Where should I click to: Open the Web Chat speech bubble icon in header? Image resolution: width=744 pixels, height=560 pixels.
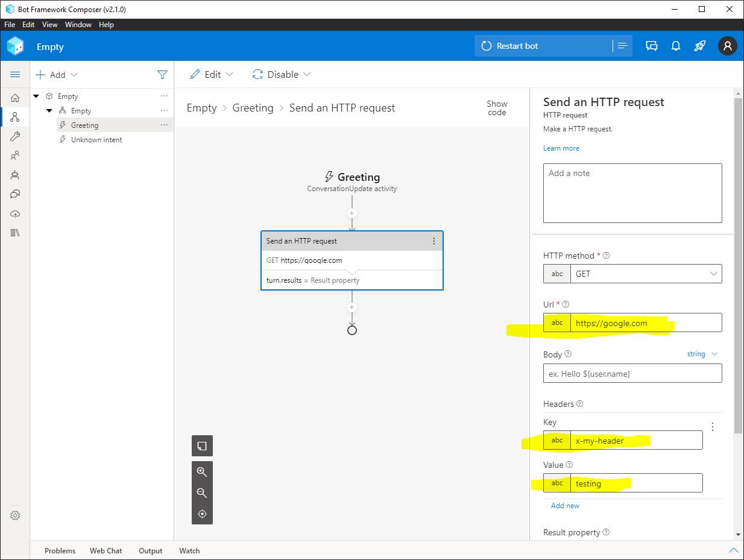point(652,46)
